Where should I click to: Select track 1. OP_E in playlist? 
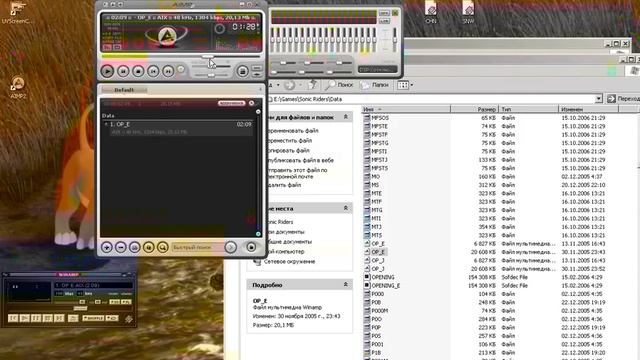pos(179,128)
